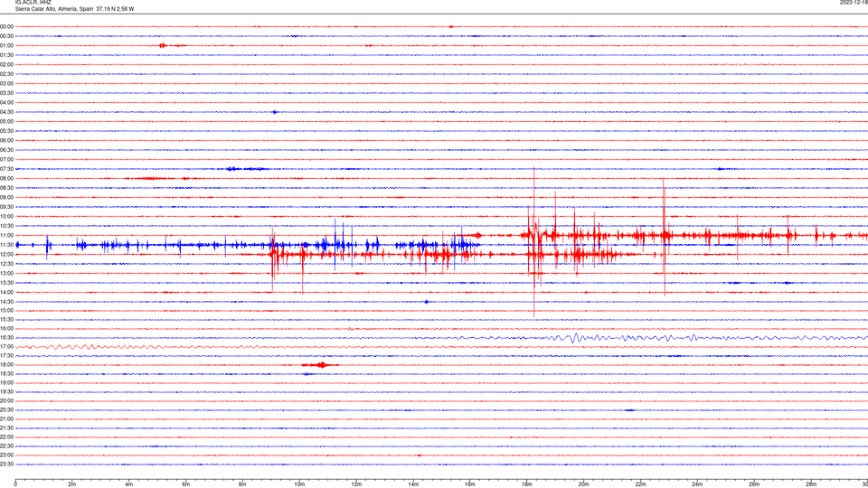Screen dimensions: 868x488
Task: Select the 23:30 time row label
Action: [x=6, y=465]
